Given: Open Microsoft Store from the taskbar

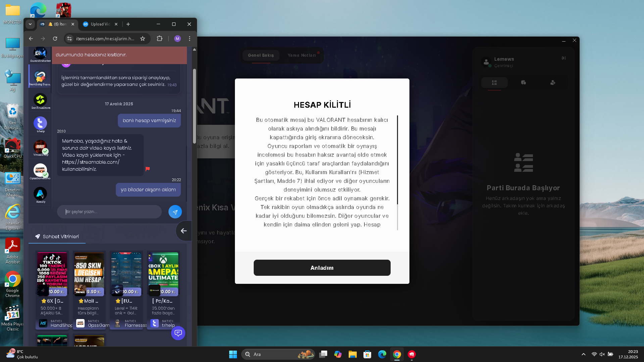Looking at the screenshot, I should pyautogui.click(x=367, y=354).
